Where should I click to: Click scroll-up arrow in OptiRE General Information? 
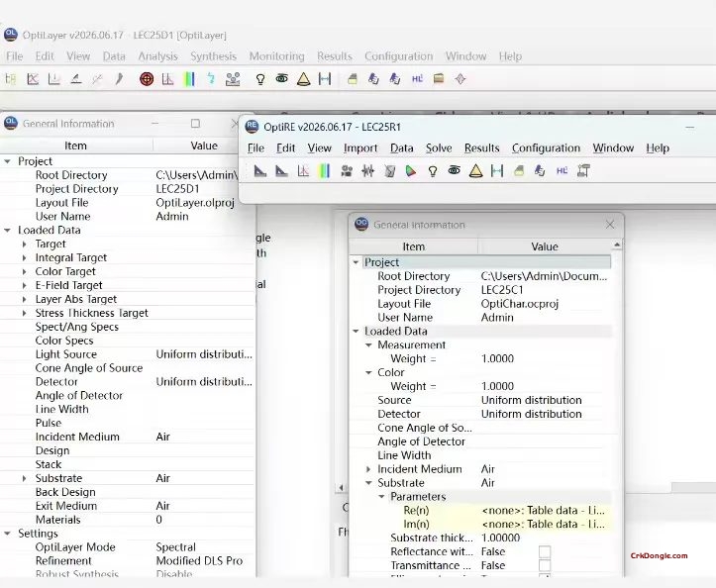click(617, 245)
